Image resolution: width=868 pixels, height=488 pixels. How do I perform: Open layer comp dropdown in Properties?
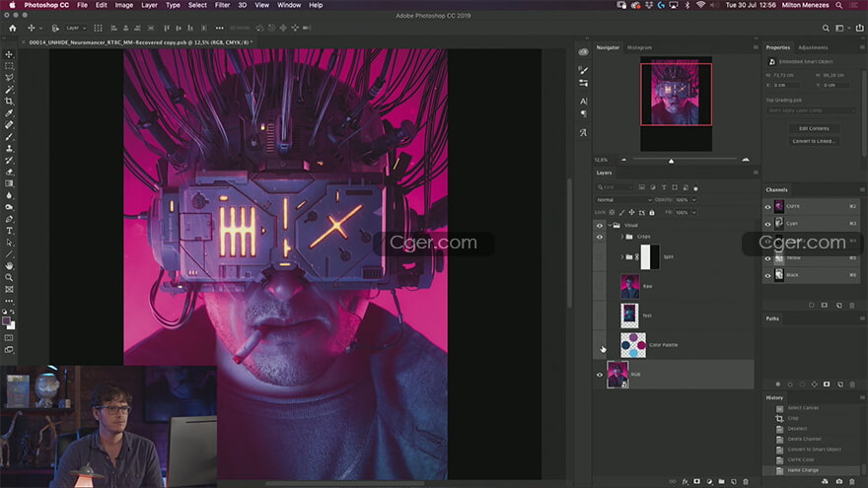pyautogui.click(x=812, y=110)
